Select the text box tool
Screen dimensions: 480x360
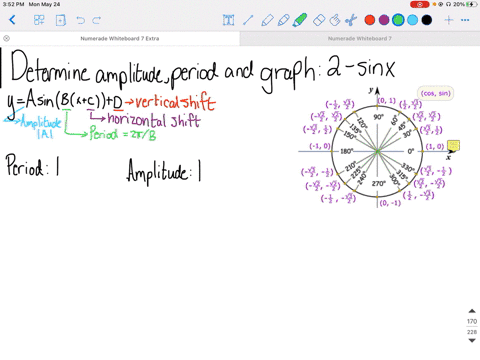pyautogui.click(x=228, y=20)
